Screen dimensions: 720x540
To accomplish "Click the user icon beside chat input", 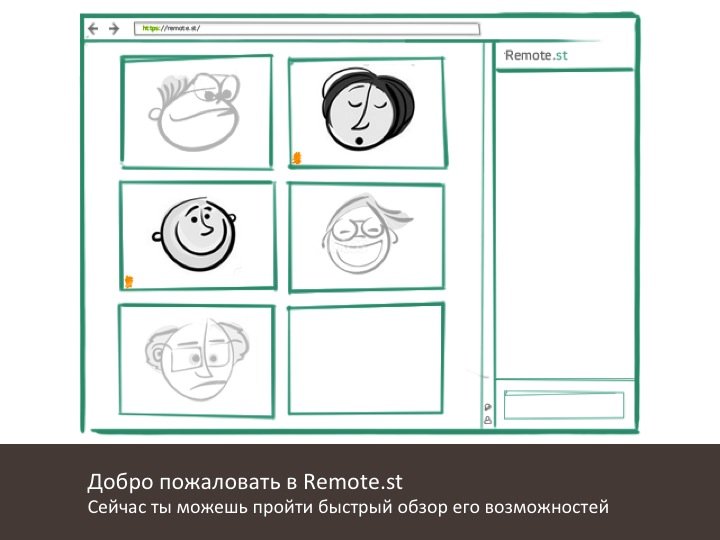I will pyautogui.click(x=487, y=421).
